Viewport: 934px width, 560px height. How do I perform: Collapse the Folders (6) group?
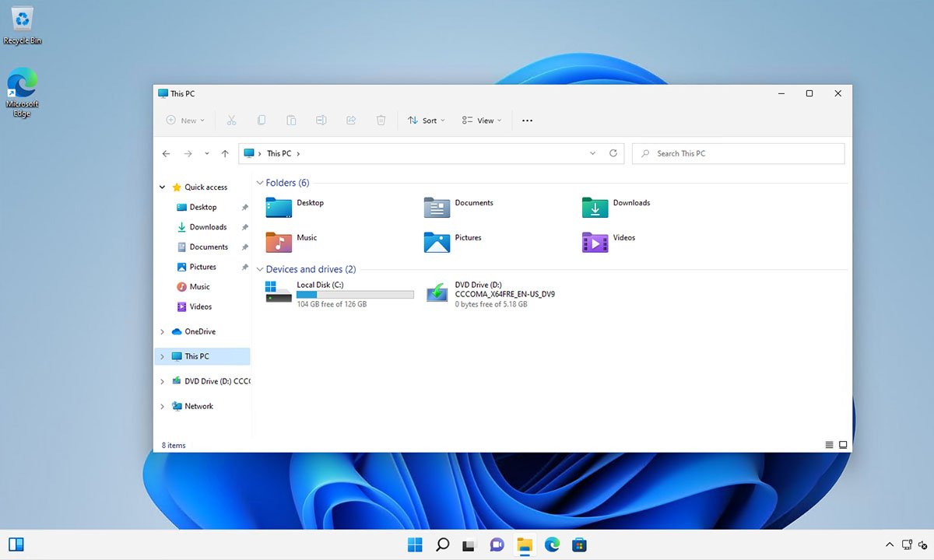click(260, 183)
